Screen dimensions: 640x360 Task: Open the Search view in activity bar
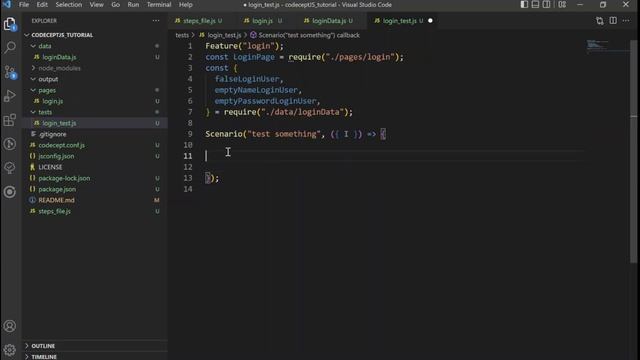click(x=10, y=48)
